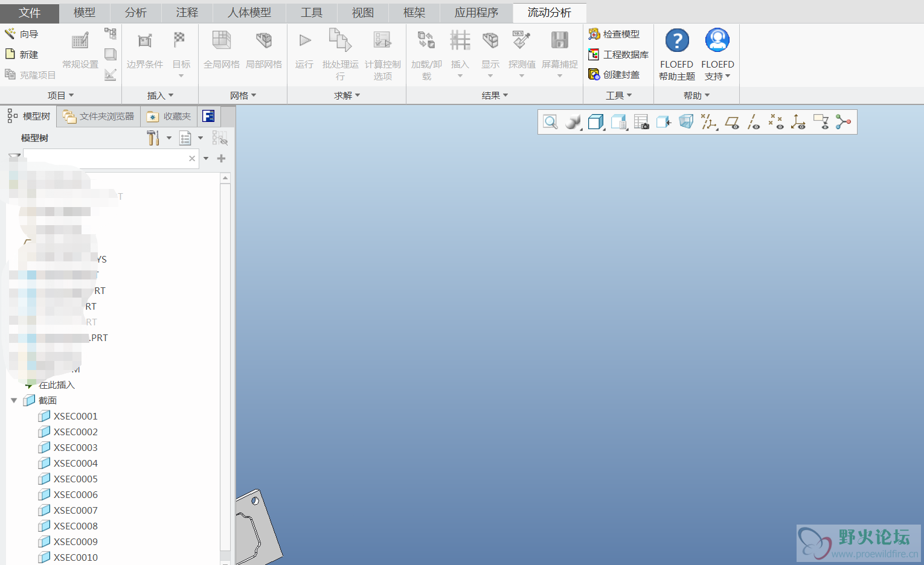This screenshot has height=565, width=924.
Task: Collapse the 截面 tree node
Action: point(14,400)
